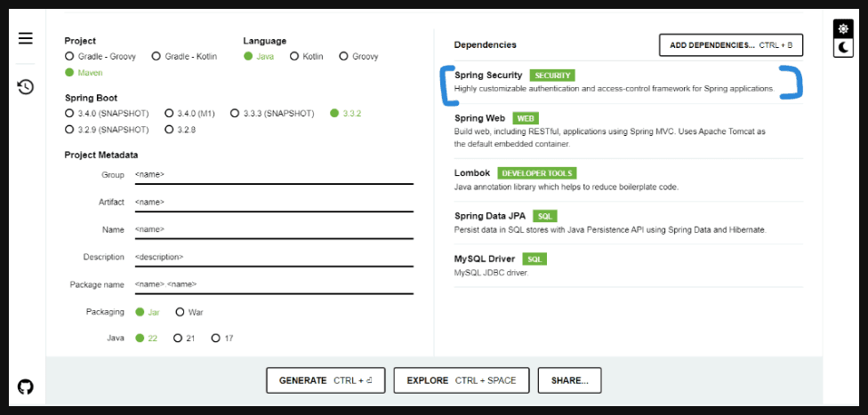
Task: Click ADD DEPENDENCIES button
Action: click(x=731, y=45)
